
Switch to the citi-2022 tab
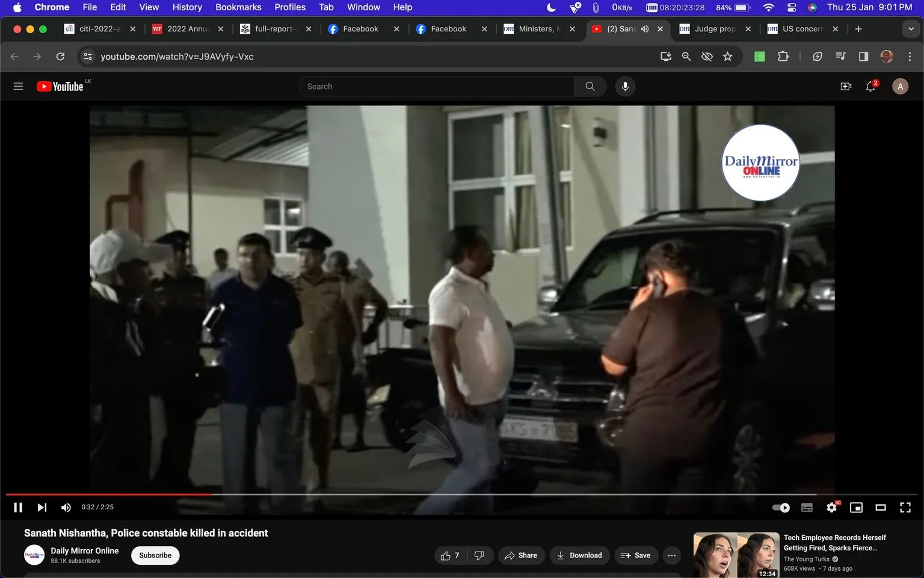(x=100, y=28)
